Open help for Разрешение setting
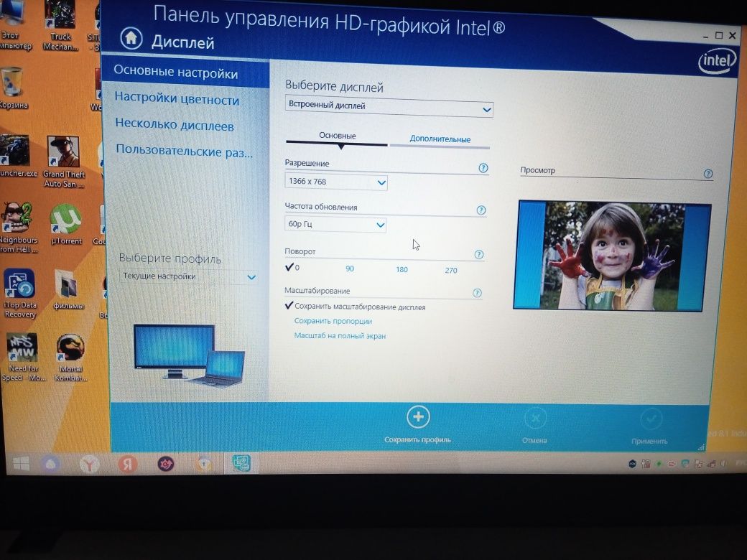This screenshot has height=560, width=747. (x=483, y=168)
